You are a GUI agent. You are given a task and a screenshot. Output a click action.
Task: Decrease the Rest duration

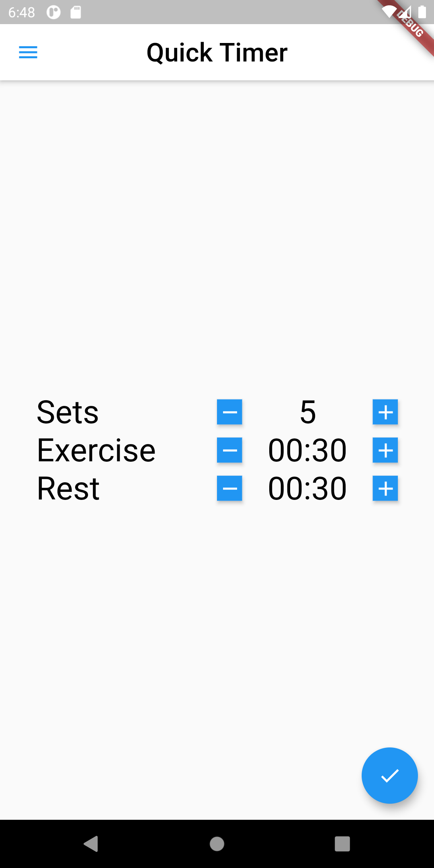click(229, 489)
